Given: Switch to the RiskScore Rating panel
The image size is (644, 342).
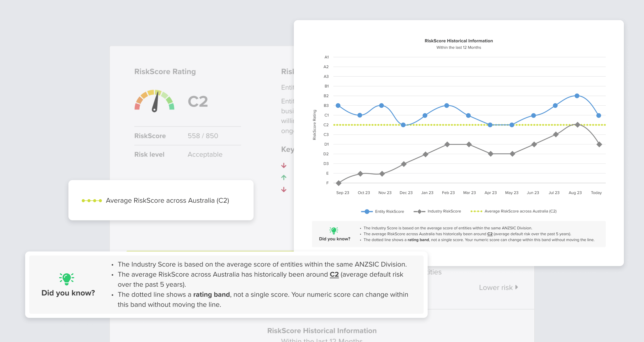Looking at the screenshot, I should (165, 72).
